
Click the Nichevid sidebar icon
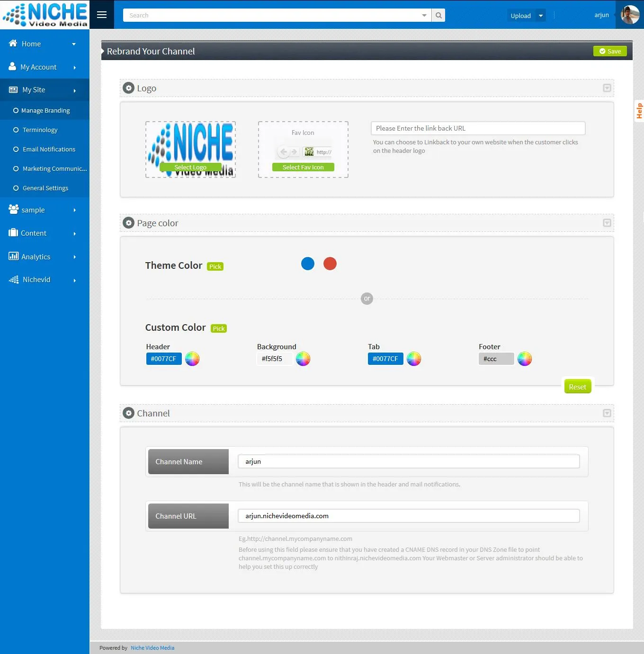pyautogui.click(x=13, y=279)
